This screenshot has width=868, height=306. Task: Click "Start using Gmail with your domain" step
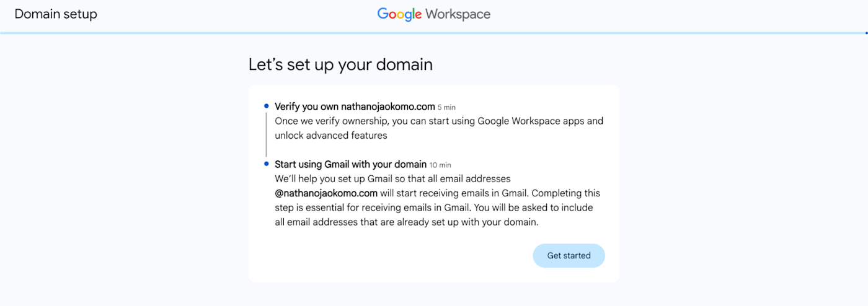(350, 164)
